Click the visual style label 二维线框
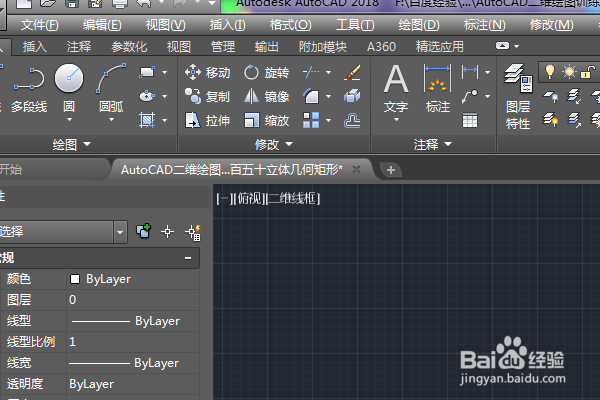The width and height of the screenshot is (600, 400). (291, 198)
